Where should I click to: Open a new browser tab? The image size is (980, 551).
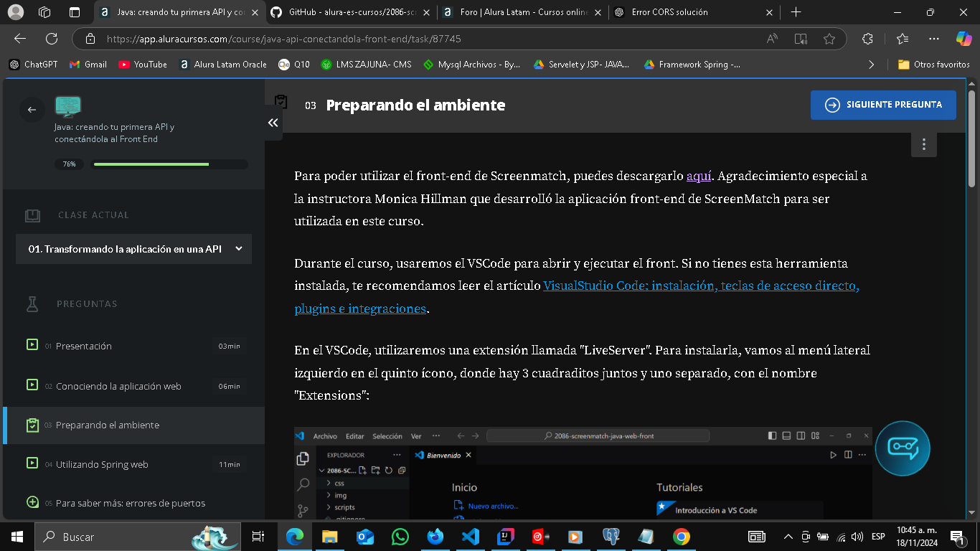(x=796, y=12)
